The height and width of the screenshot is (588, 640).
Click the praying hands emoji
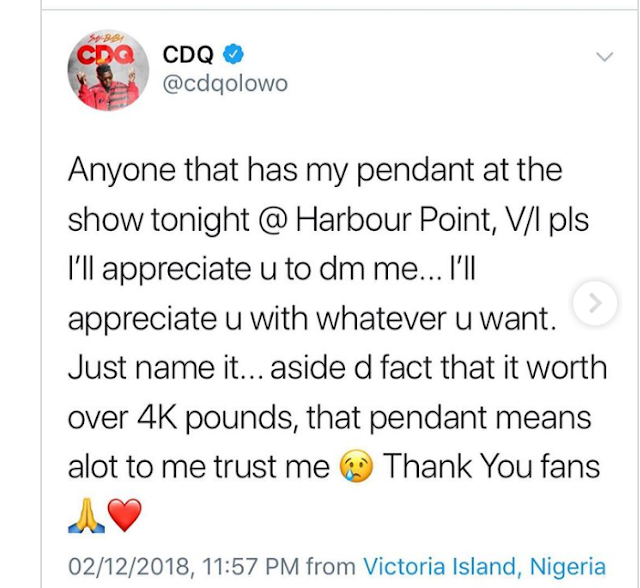(x=86, y=516)
